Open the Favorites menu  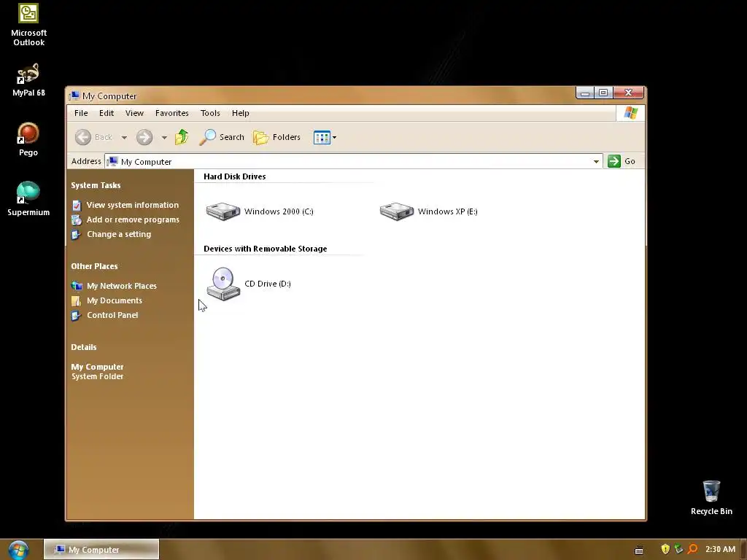tap(172, 113)
